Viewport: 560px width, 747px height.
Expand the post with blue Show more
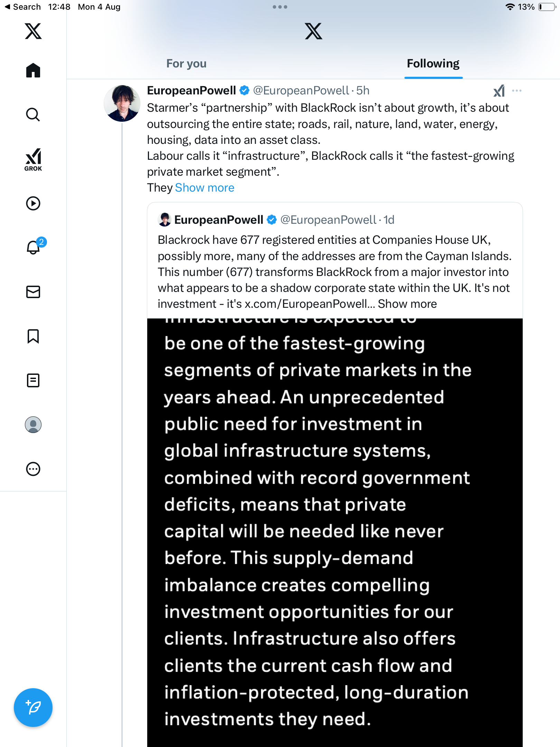(x=205, y=188)
